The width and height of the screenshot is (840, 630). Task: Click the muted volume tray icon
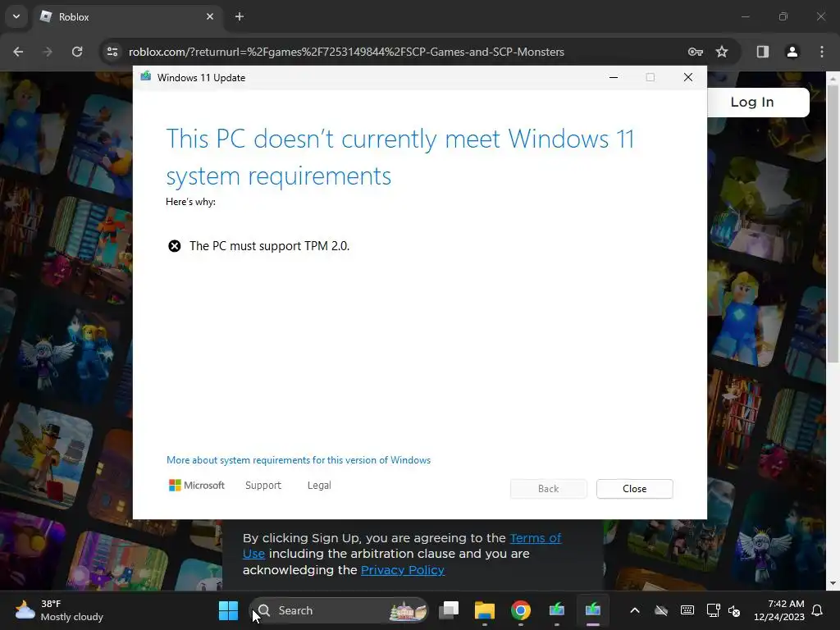pyautogui.click(x=734, y=610)
